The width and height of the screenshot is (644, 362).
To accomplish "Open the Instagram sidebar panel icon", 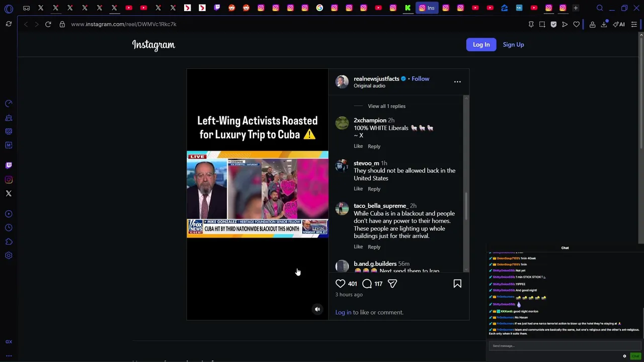I will tap(9, 179).
